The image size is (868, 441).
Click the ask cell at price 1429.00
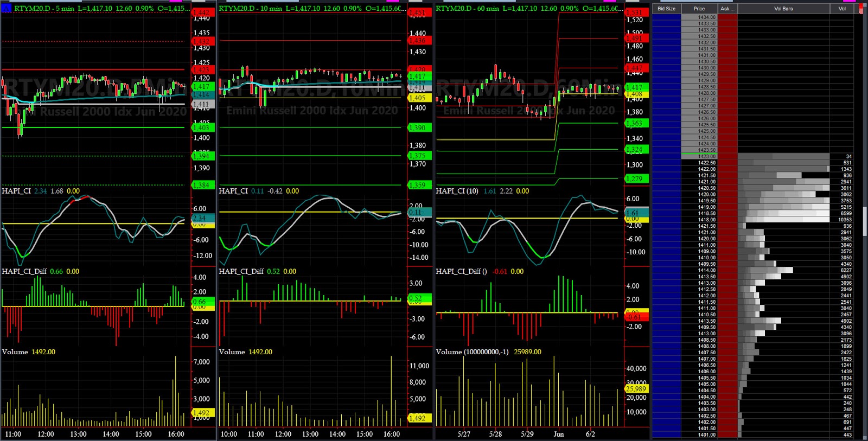(727, 80)
